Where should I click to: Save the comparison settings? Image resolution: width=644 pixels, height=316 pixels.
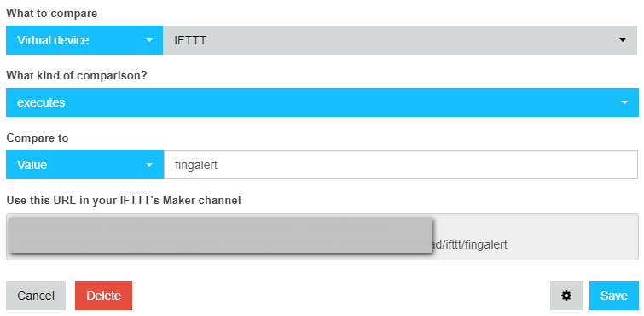click(x=614, y=296)
